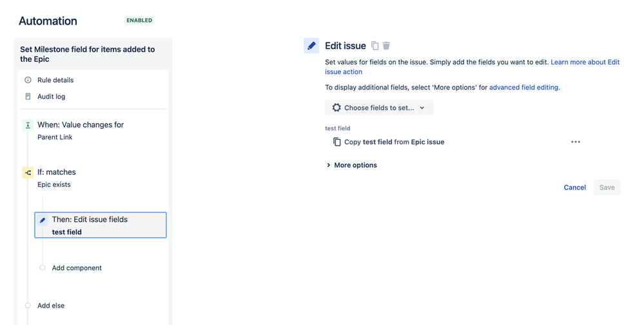This screenshot has width=644, height=325.
Task: Open advanced field editing link
Action: coord(523,88)
